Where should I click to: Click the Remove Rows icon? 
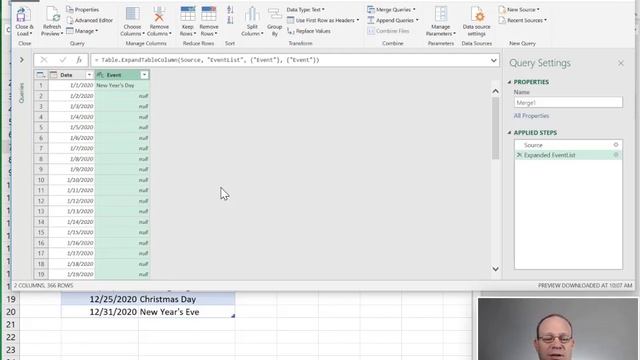coord(209,14)
